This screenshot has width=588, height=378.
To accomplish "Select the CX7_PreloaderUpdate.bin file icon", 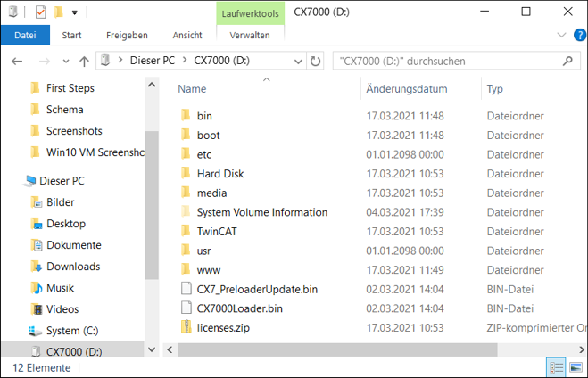I will (x=186, y=289).
